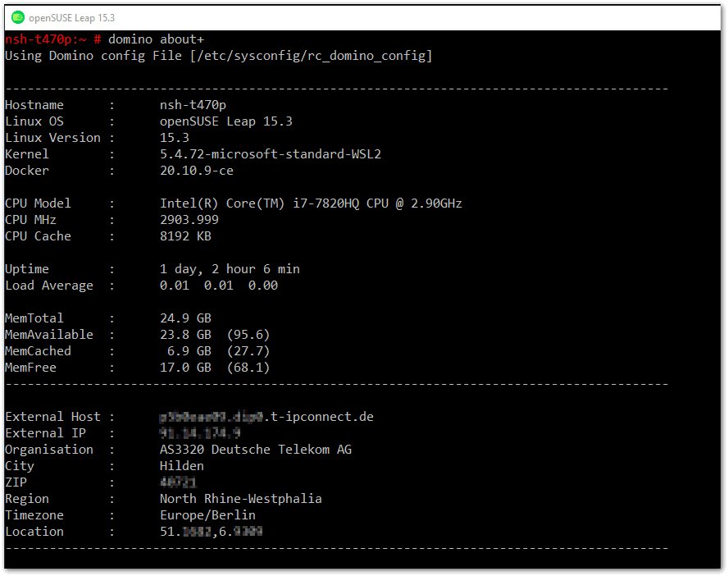Click the CPU MHz value "2903.999"

point(189,220)
